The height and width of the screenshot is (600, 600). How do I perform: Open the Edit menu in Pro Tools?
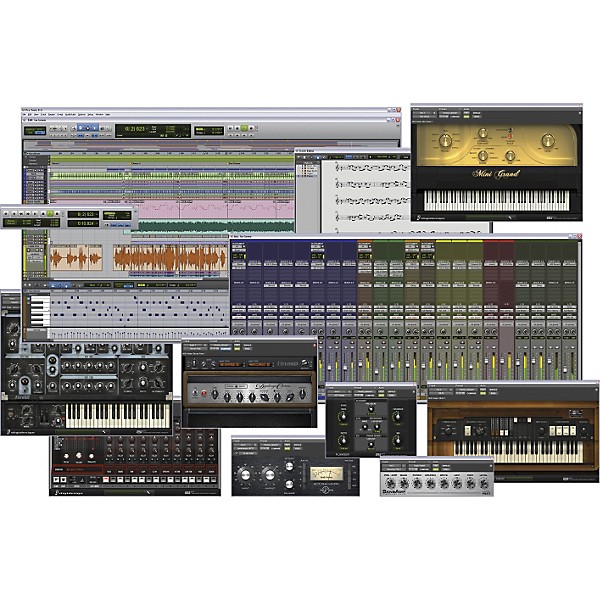point(30,114)
